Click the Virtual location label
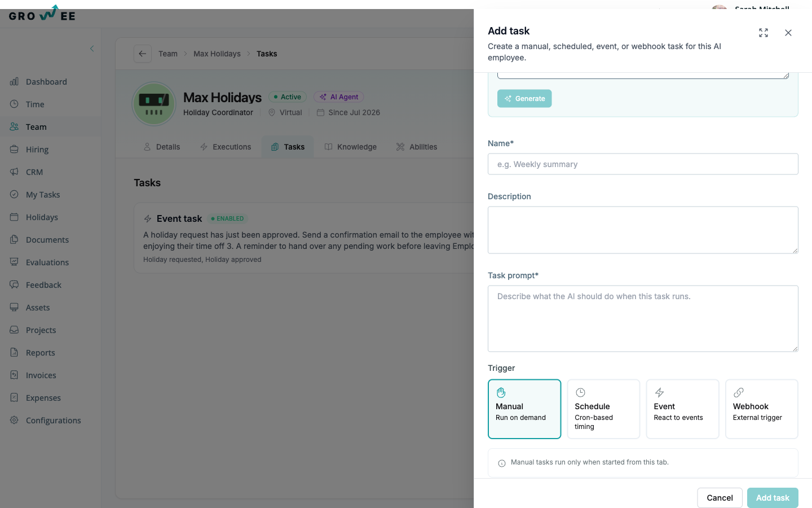This screenshot has height=508, width=812. [x=285, y=113]
